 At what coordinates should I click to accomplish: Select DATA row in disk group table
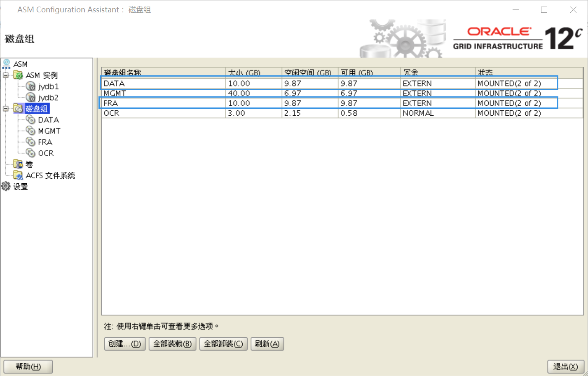(342, 83)
